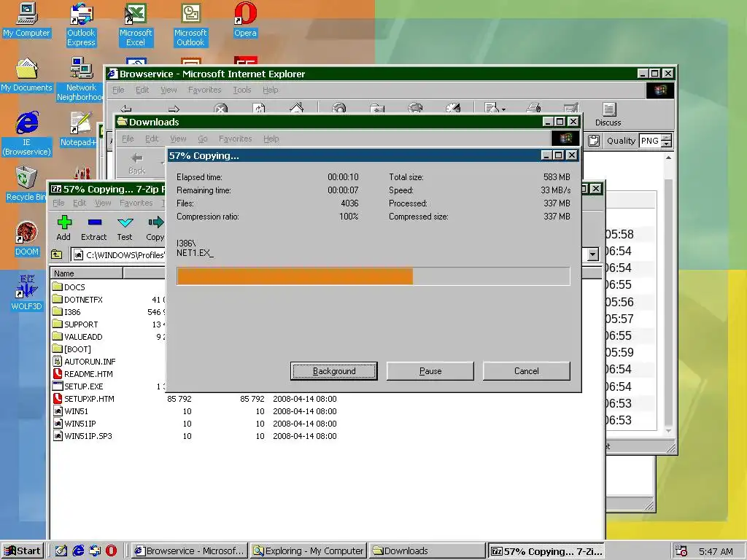Image resolution: width=747 pixels, height=560 pixels.
Task: Click clipboard icon beside Quality field
Action: click(594, 141)
